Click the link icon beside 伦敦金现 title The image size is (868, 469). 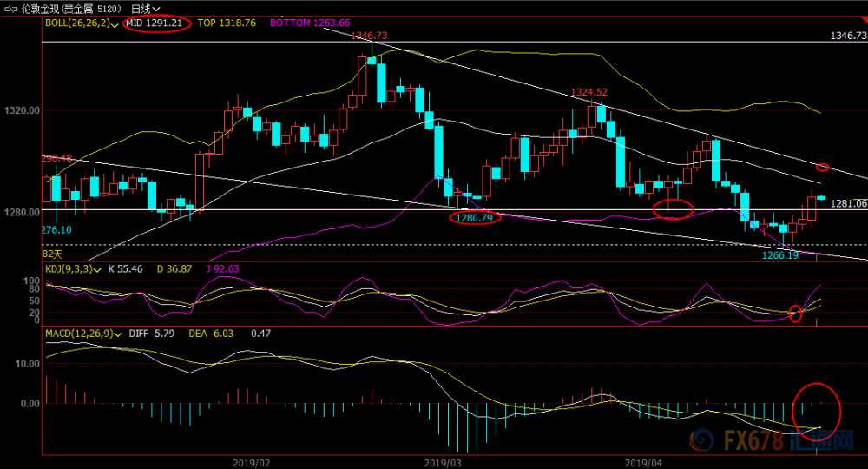click(10, 9)
